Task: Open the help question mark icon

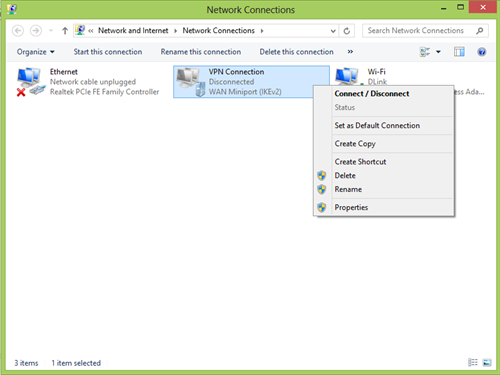Action: (481, 52)
